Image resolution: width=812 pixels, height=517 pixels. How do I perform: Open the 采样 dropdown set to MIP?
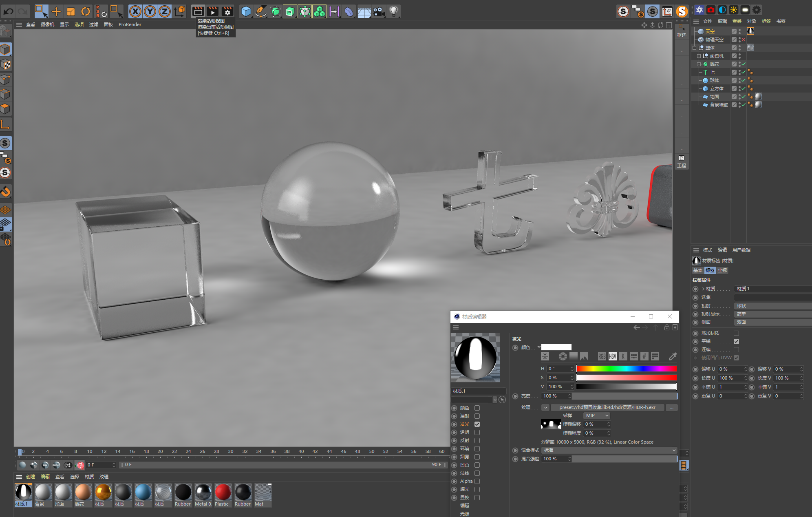coord(597,415)
